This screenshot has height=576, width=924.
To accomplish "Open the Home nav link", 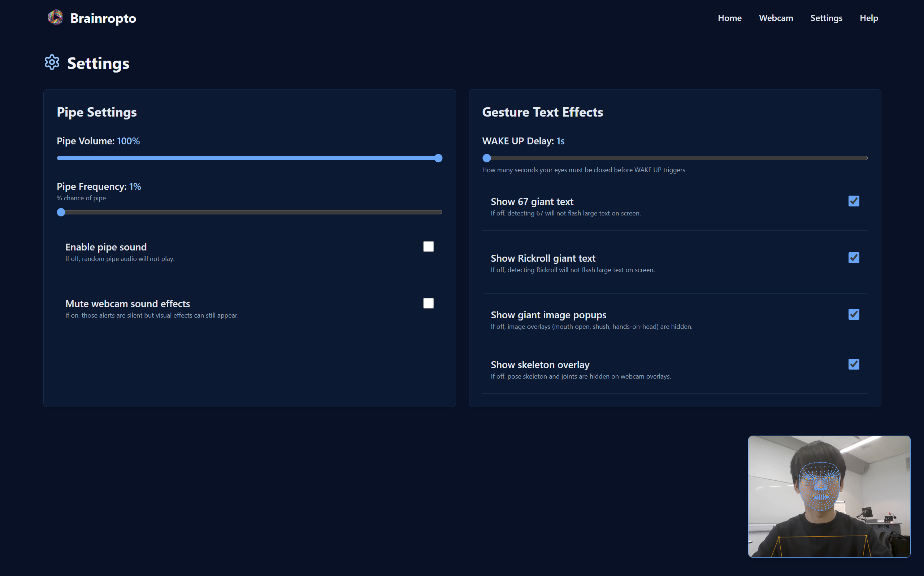I will tap(729, 18).
